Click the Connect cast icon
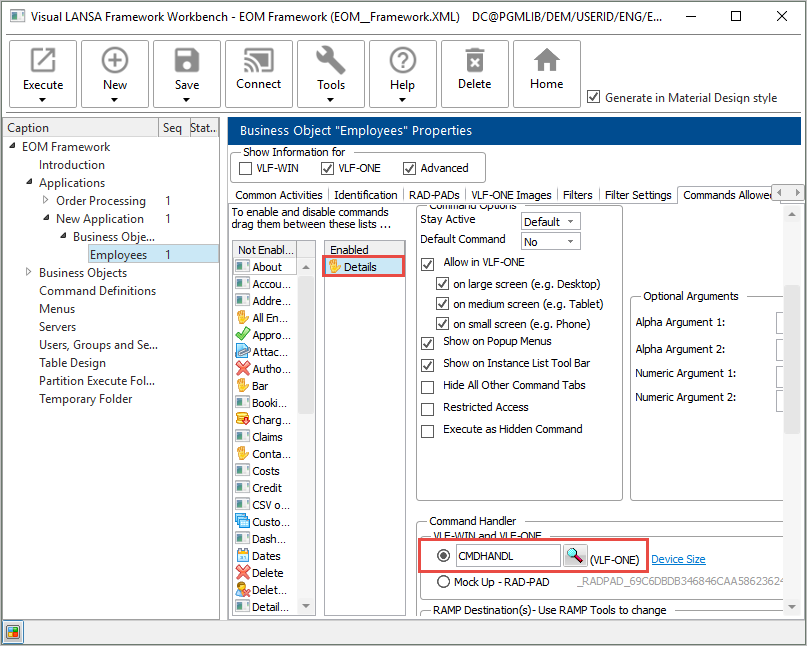This screenshot has width=807, height=646. 258,60
